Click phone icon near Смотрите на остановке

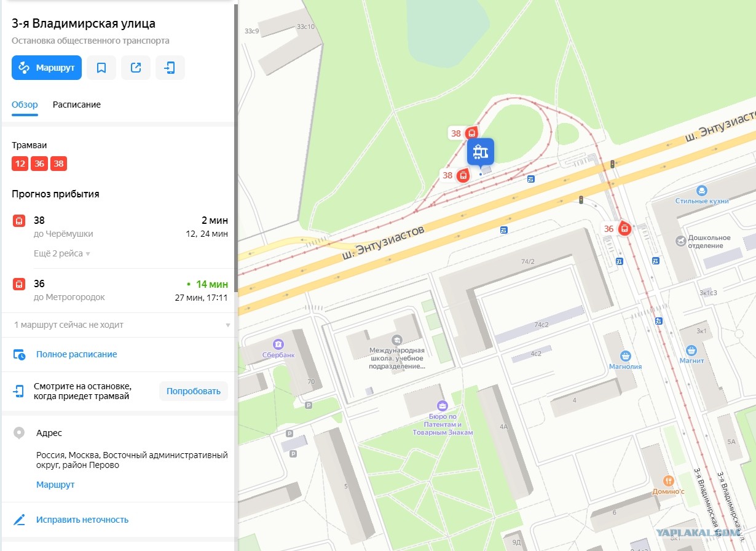(x=19, y=391)
